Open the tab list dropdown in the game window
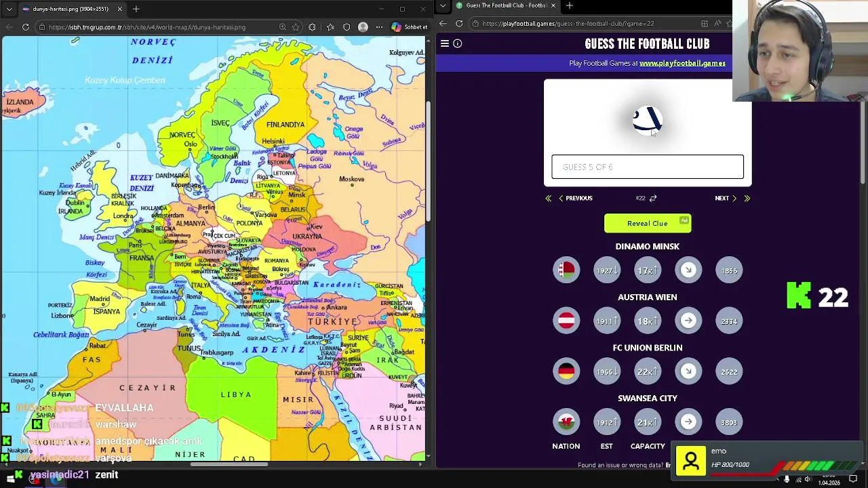Screen dimensions: 868x488 (x=442, y=5)
